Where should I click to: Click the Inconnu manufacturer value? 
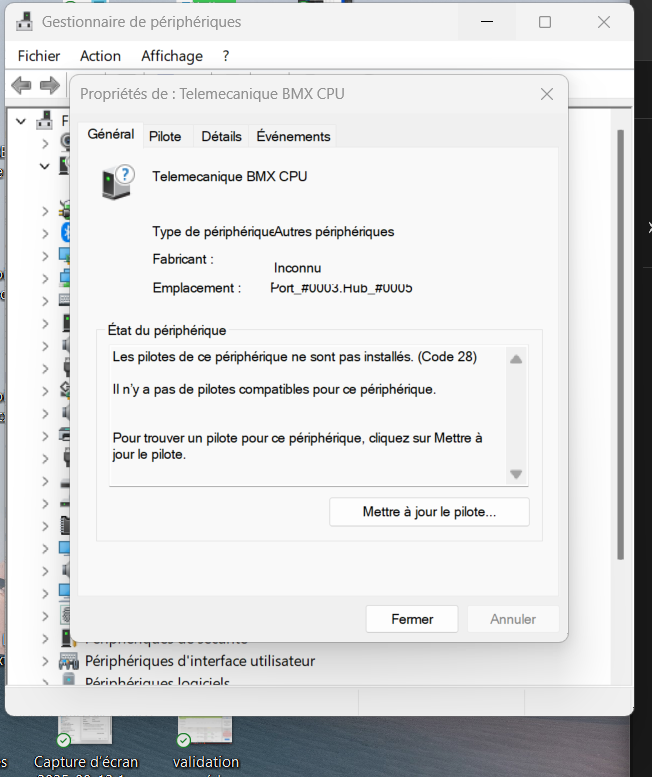pos(297,268)
